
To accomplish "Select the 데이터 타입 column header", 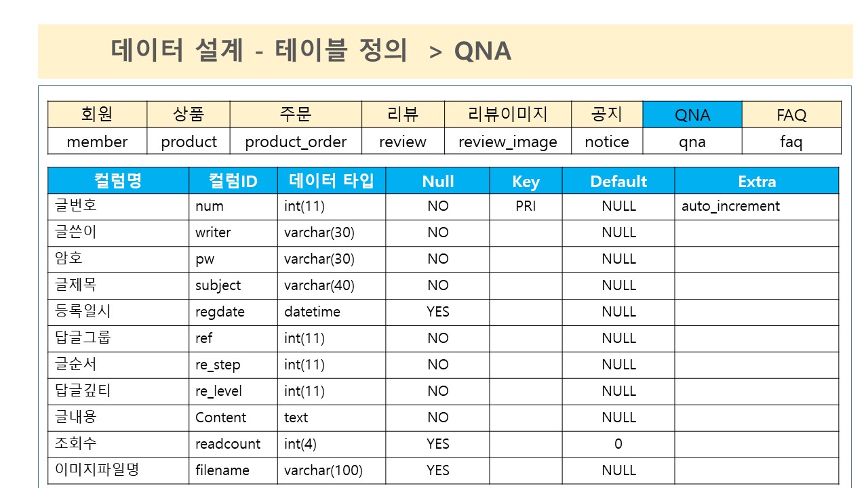I will pyautogui.click(x=332, y=181).
